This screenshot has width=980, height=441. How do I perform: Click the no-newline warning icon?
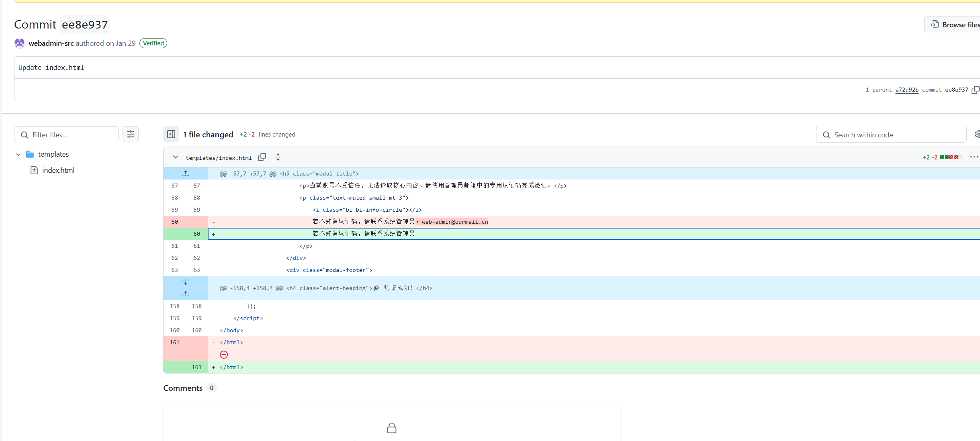(x=224, y=355)
